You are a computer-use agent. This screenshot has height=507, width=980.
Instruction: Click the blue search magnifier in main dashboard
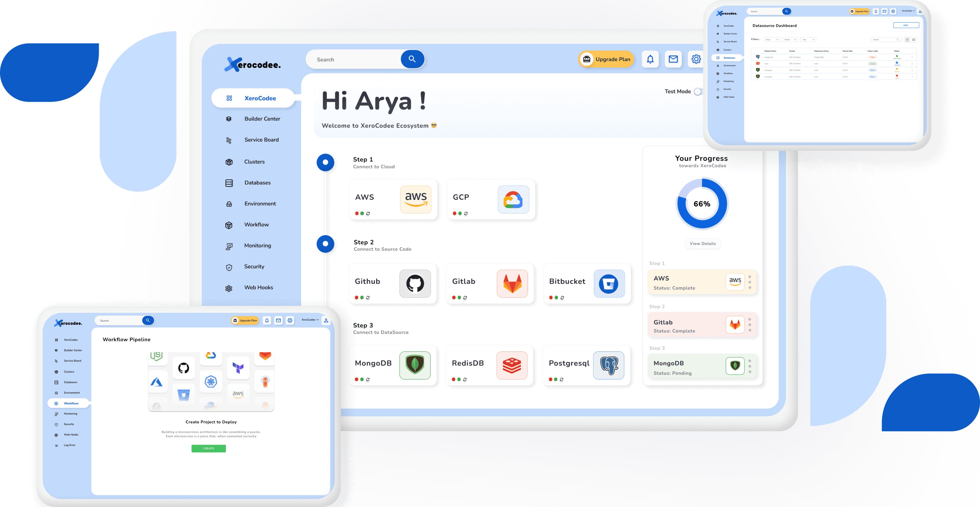pos(412,59)
